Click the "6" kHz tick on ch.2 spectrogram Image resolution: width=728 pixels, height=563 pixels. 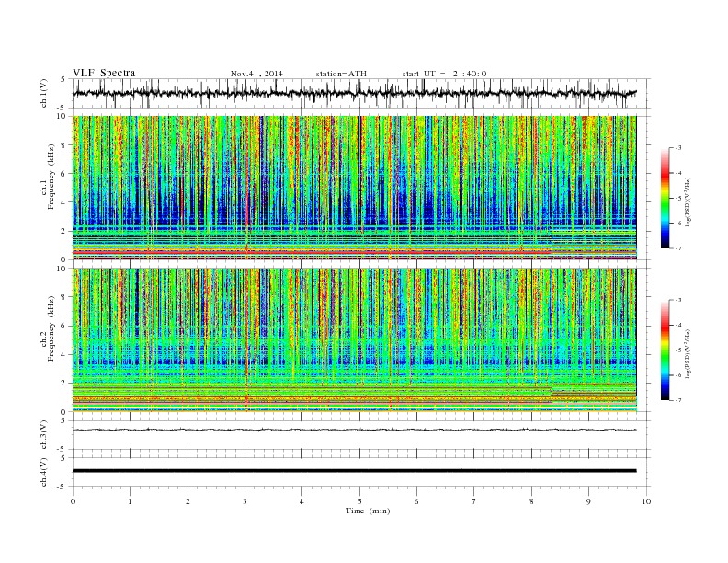pos(64,326)
